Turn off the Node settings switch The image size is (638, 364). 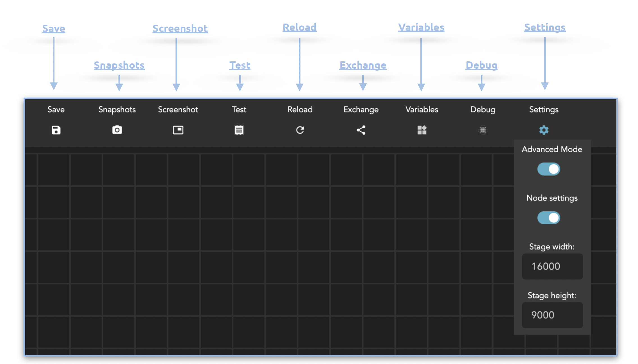click(549, 218)
